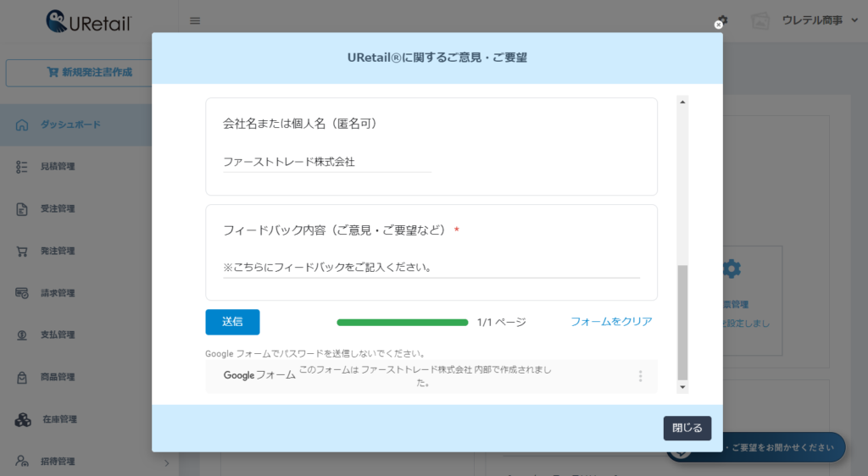Open the 商品管理 bag icon

pos(23,377)
